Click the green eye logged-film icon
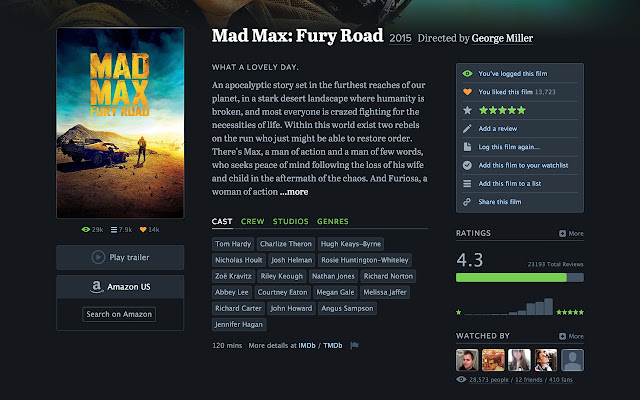This screenshot has height=400, width=640. pyautogui.click(x=467, y=73)
